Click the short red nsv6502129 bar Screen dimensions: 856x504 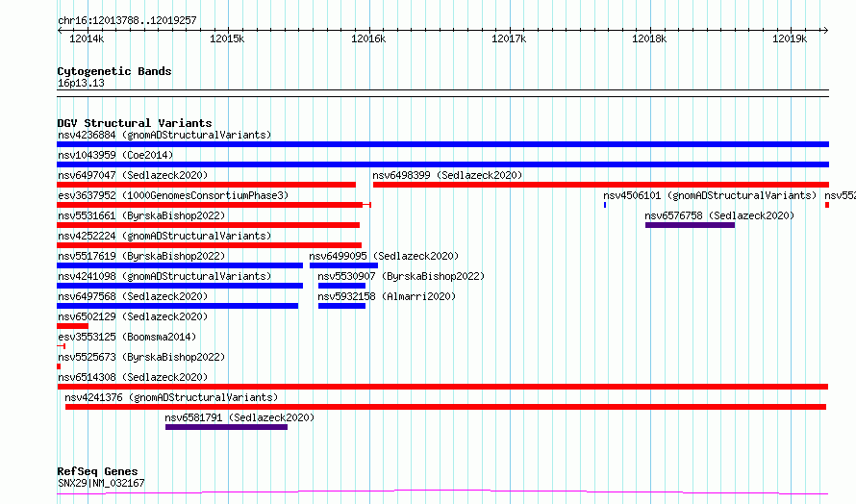coord(72,326)
